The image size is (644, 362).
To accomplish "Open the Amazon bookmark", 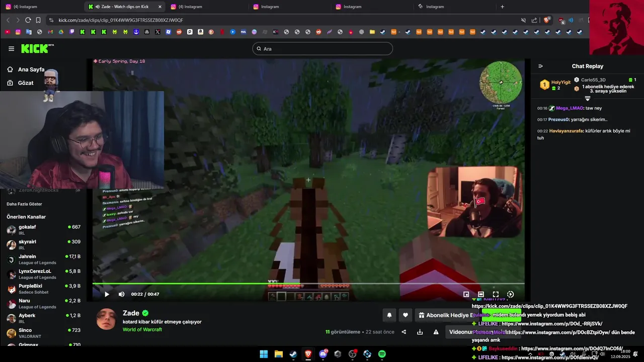I will [200, 32].
